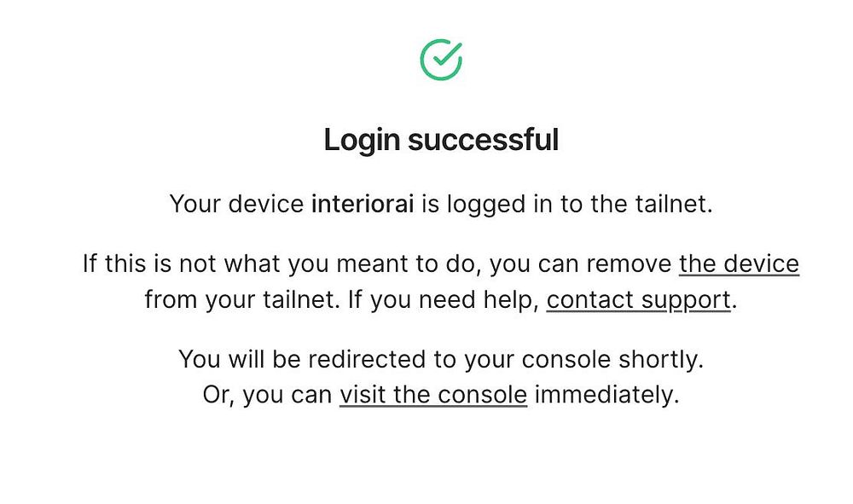853x504 pixels.
Task: Open the "visit the console" link
Action: [x=433, y=395]
